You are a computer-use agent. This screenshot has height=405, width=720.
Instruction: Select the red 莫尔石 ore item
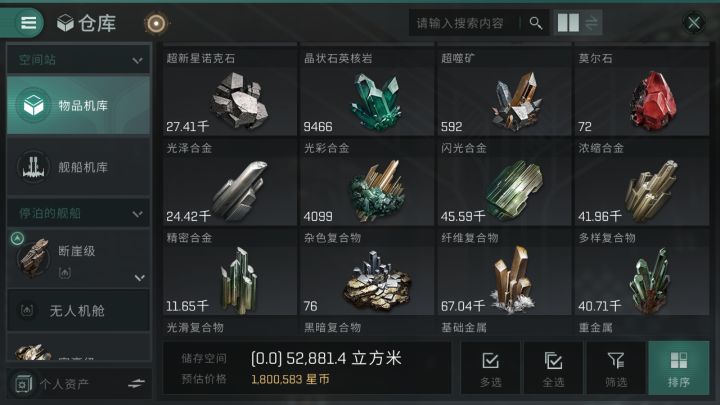click(641, 92)
